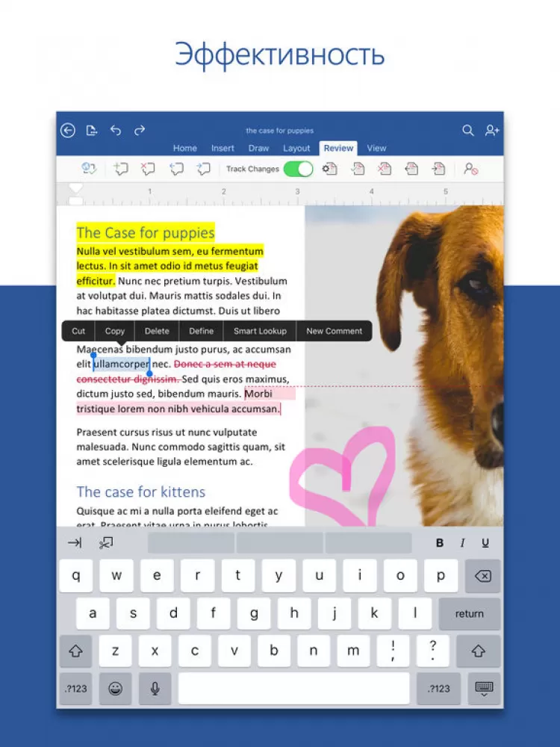Go to next comment bubble icon
This screenshot has height=747, width=560.
[204, 169]
